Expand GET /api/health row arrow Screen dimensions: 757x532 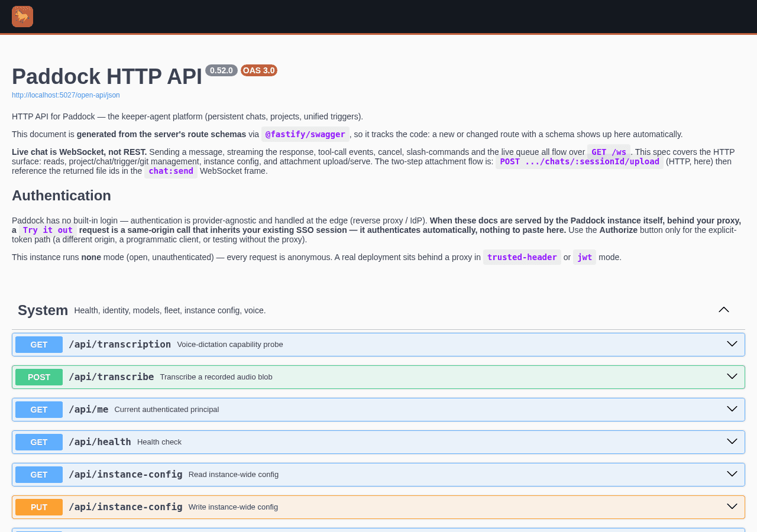point(732,442)
